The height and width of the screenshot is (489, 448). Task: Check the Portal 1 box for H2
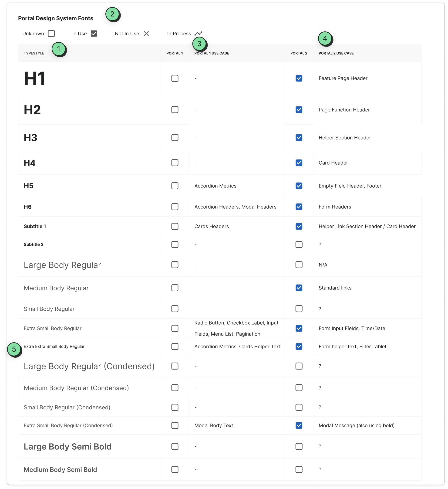175,110
